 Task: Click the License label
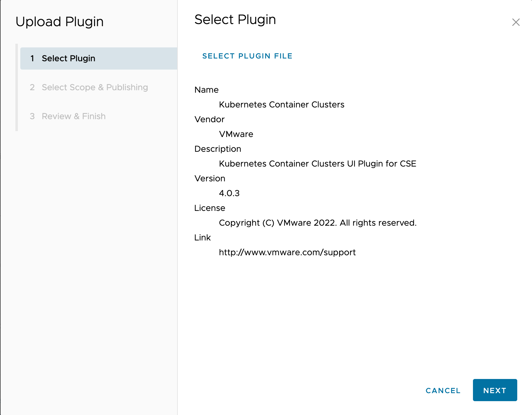click(210, 208)
